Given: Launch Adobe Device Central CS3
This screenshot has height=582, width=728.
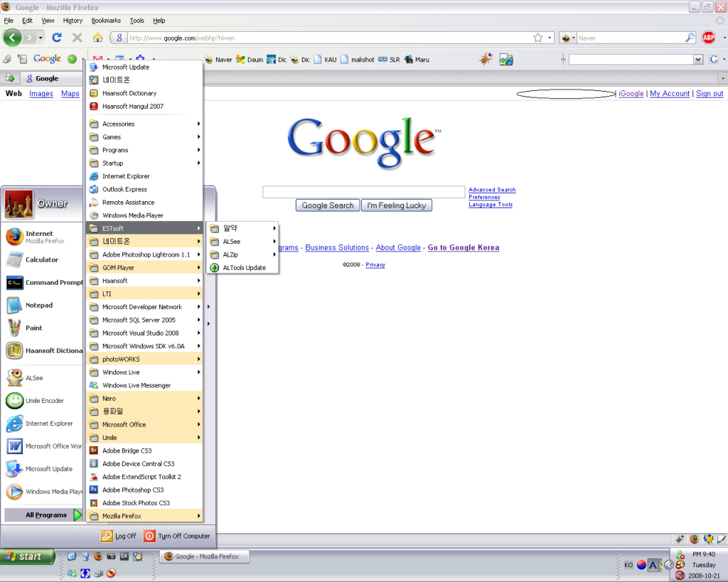Looking at the screenshot, I should click(x=144, y=463).
